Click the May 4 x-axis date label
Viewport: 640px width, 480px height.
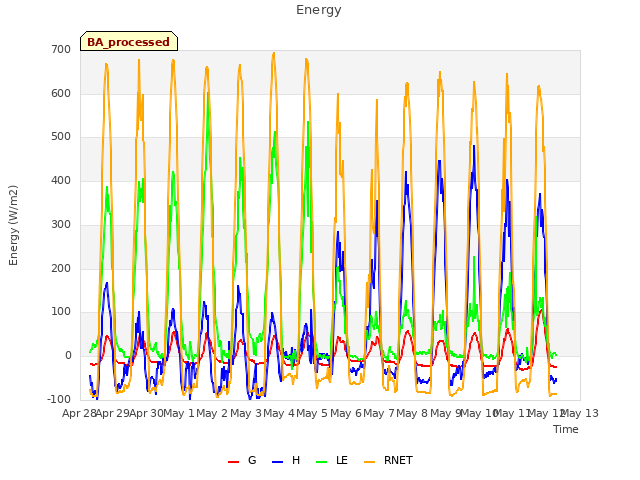click(278, 413)
